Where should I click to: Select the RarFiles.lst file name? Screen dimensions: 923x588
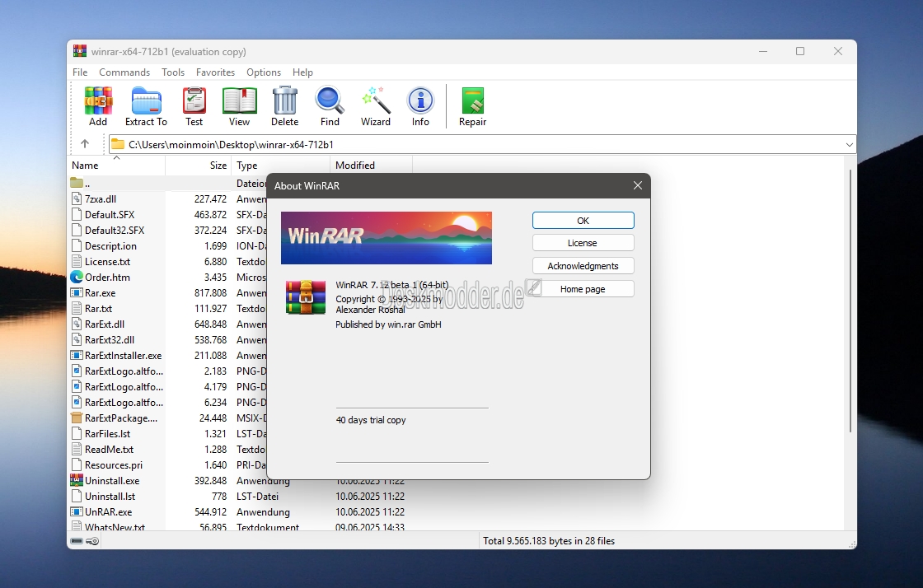pyautogui.click(x=108, y=434)
